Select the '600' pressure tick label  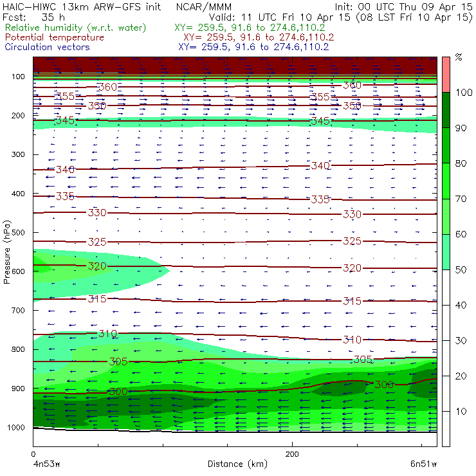coord(18,271)
